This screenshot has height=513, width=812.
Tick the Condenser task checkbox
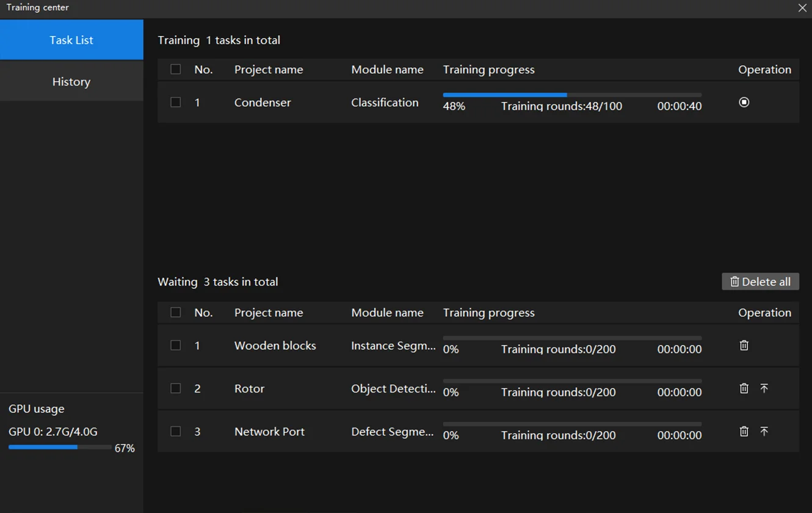click(x=175, y=102)
